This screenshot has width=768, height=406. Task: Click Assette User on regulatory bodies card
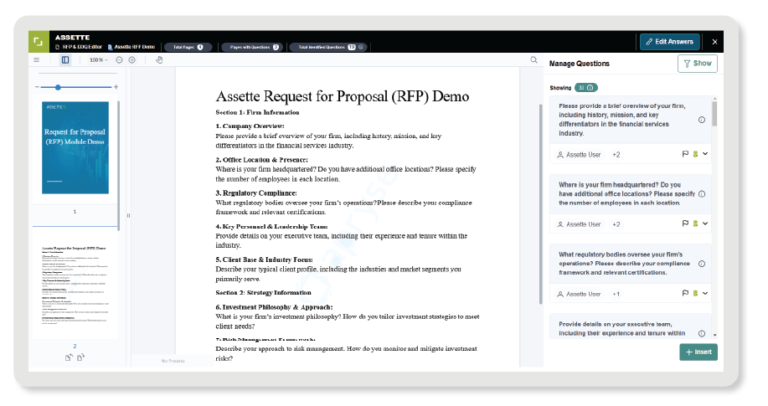coord(579,294)
